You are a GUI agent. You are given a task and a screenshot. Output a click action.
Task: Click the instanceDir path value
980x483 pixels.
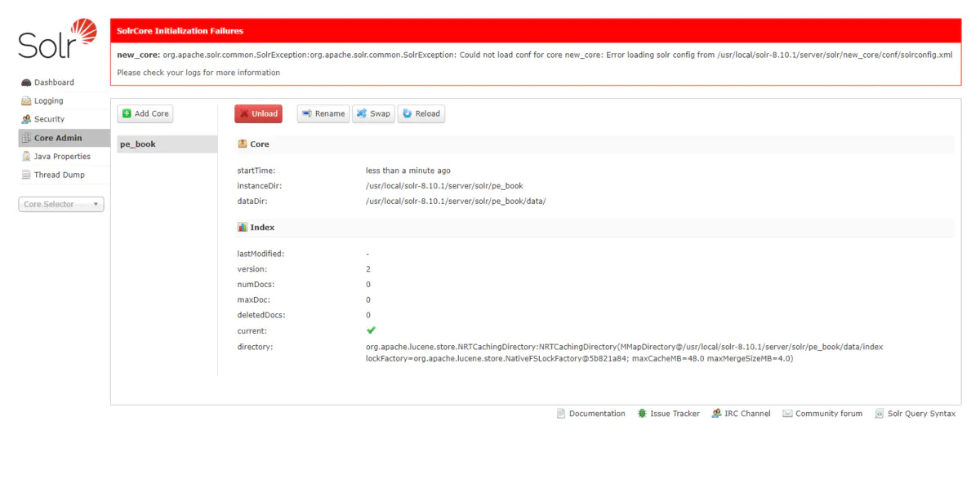coord(444,186)
